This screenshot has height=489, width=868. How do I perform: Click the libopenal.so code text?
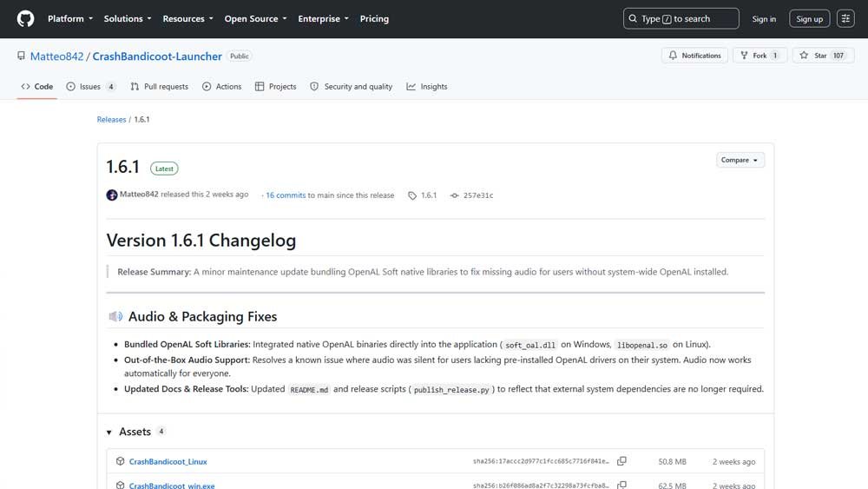pos(642,345)
